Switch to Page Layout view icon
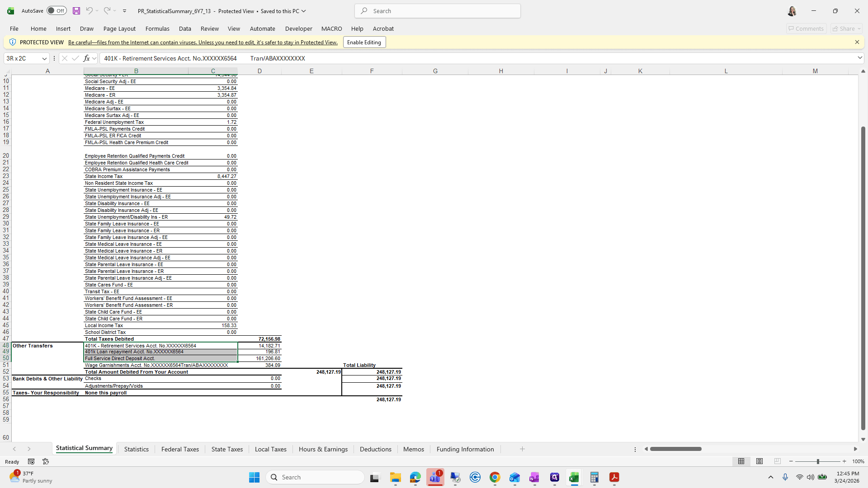Image resolution: width=868 pixels, height=488 pixels. pos(759,461)
